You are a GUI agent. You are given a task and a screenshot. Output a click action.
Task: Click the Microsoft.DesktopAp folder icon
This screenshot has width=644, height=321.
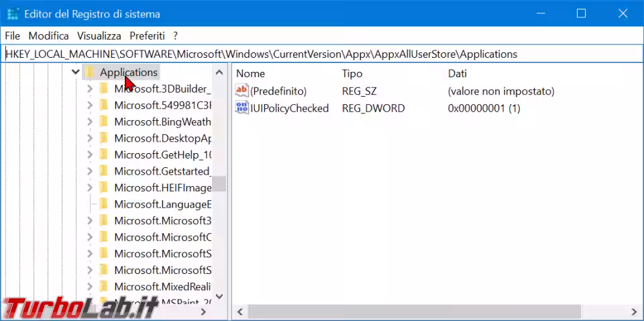[103, 138]
